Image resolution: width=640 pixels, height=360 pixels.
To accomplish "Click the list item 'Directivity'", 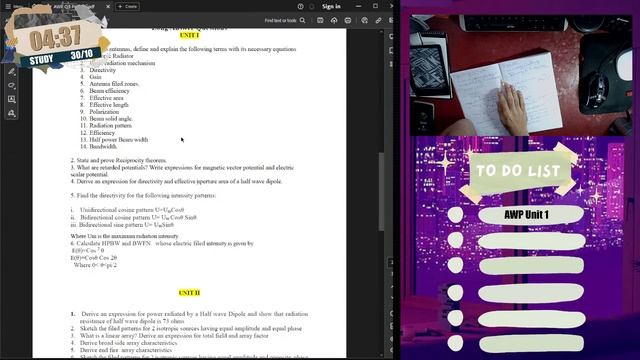I will [x=102, y=70].
